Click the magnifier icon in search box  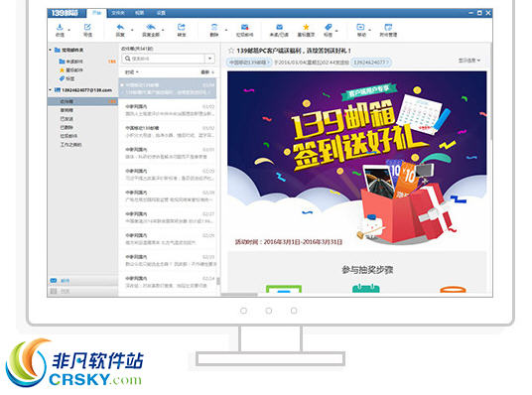click(128, 59)
